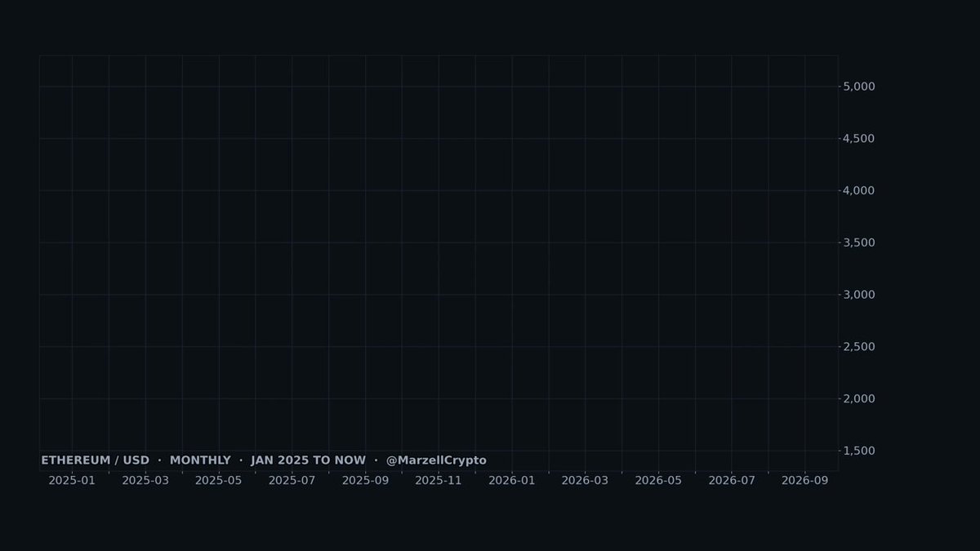This screenshot has height=551, width=980.
Task: Click the 2025-01 date axis label
Action: 72,481
